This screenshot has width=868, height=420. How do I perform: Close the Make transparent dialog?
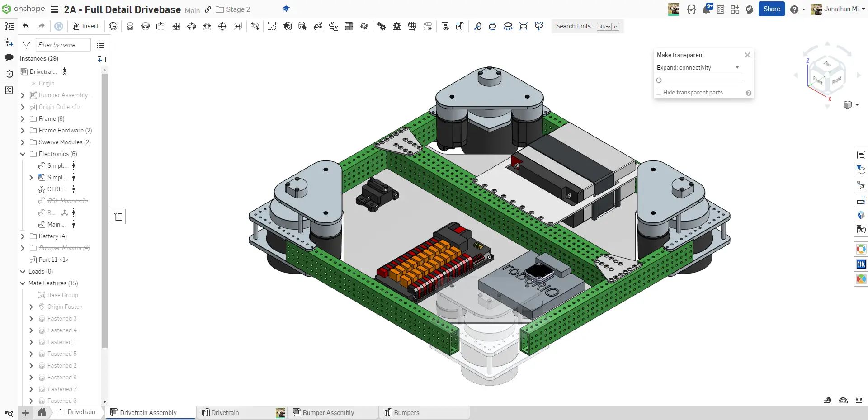(x=747, y=55)
